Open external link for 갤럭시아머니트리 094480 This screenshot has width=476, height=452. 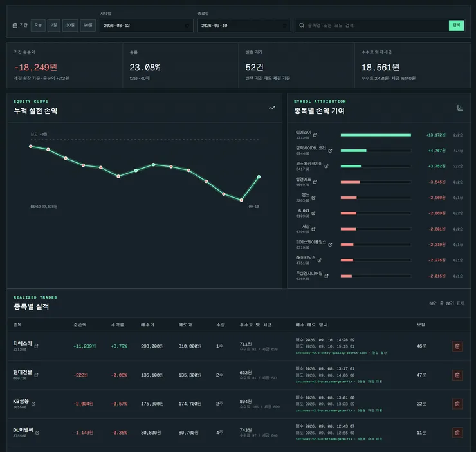330,151
